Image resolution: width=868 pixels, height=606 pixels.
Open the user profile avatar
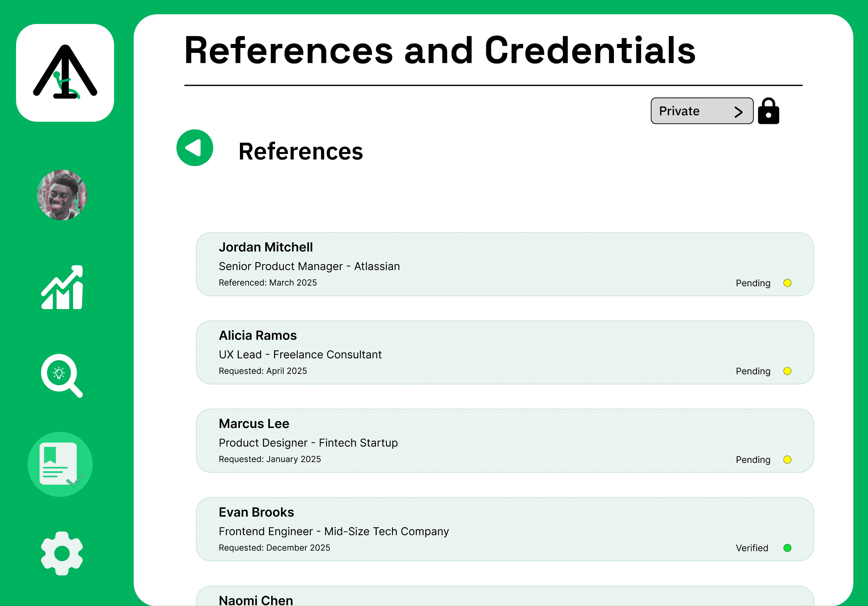pyautogui.click(x=62, y=195)
